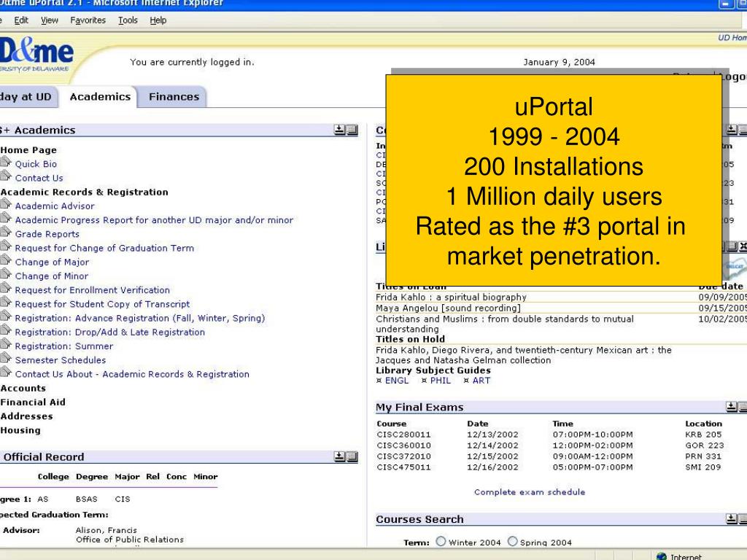Click the loan title 'Maya Angelou [sound recording]'

(x=448, y=308)
